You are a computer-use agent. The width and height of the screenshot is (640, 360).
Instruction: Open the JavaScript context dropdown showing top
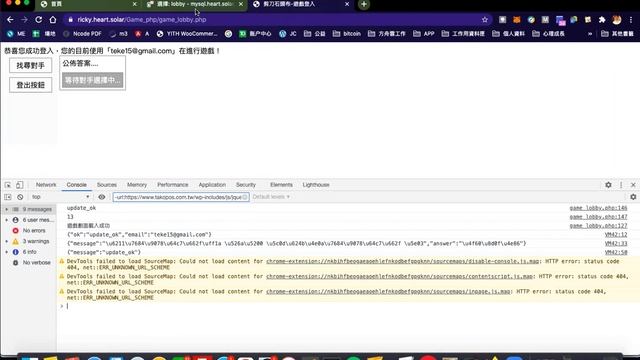click(60, 197)
